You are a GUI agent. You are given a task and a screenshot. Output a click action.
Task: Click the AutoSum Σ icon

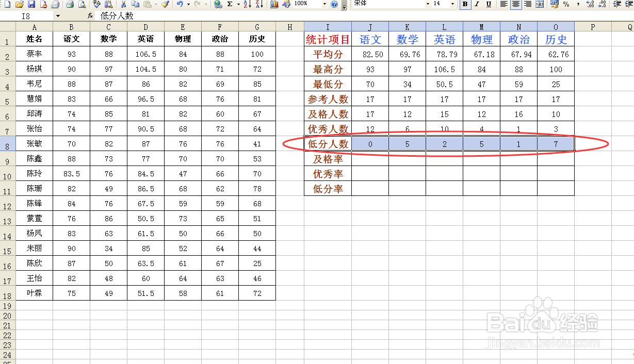[230, 4]
